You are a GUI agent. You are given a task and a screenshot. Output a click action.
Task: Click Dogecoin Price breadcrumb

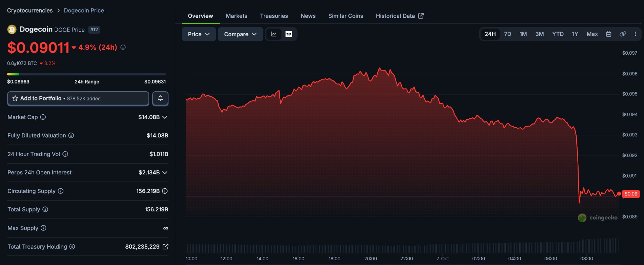(x=84, y=11)
